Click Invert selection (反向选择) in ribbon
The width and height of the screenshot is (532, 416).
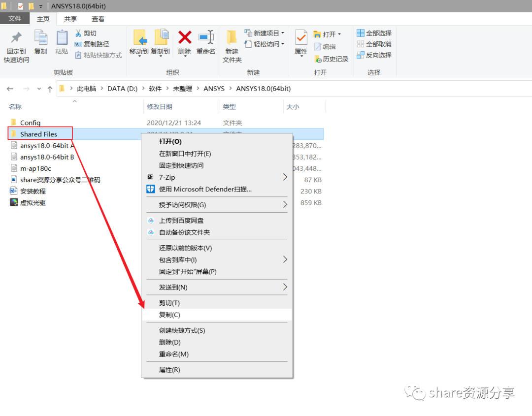point(374,55)
